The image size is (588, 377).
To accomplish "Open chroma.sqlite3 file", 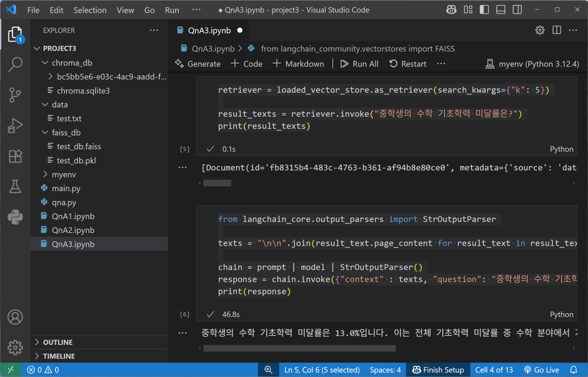I will (x=99, y=91).
